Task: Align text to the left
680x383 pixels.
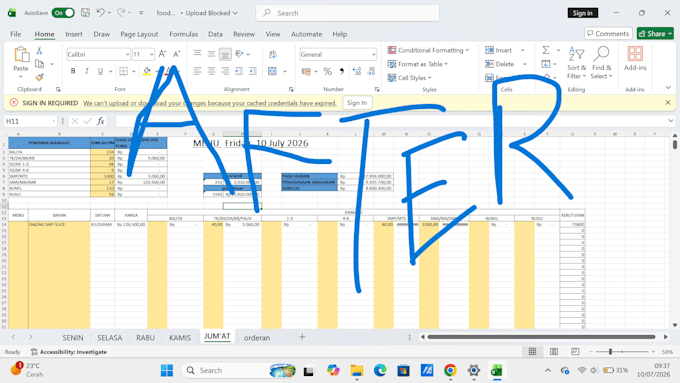Action: [197, 71]
